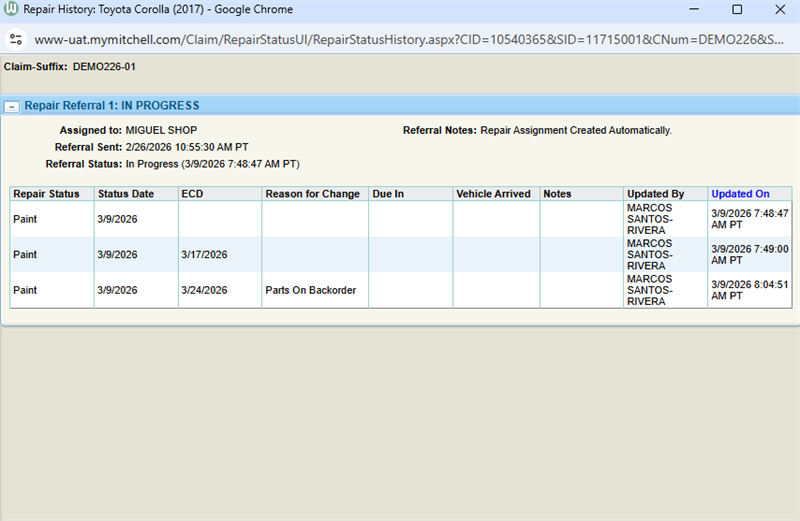The width and height of the screenshot is (800, 521).
Task: Click the page URL in address bar
Action: [x=409, y=40]
